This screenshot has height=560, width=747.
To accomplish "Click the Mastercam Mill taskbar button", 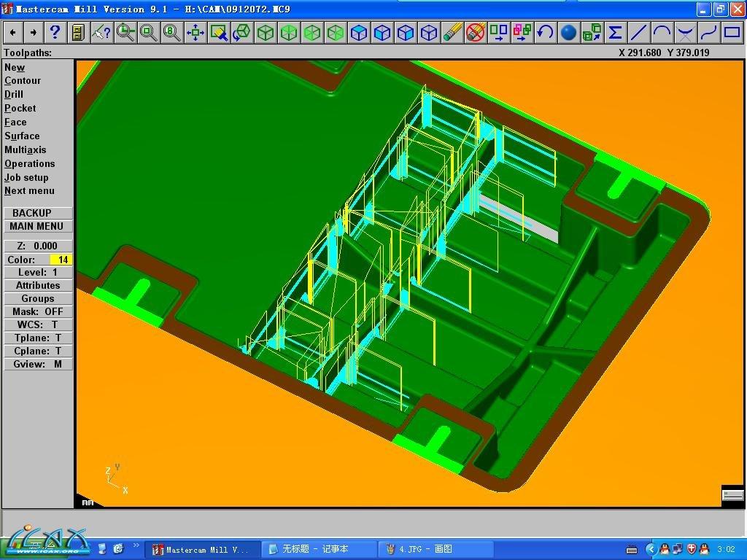I will coord(203,550).
